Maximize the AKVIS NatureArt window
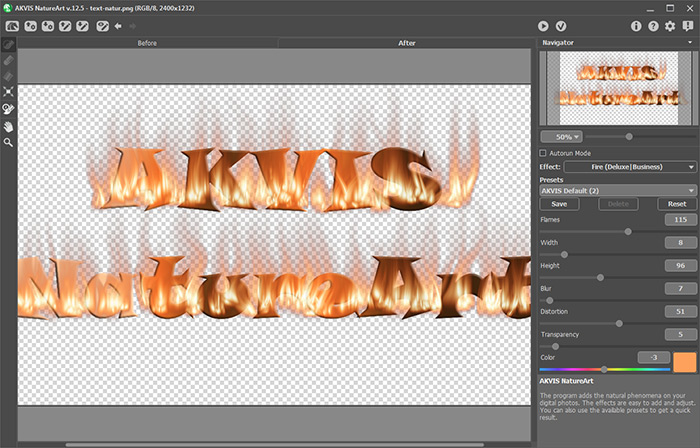 pos(670,8)
